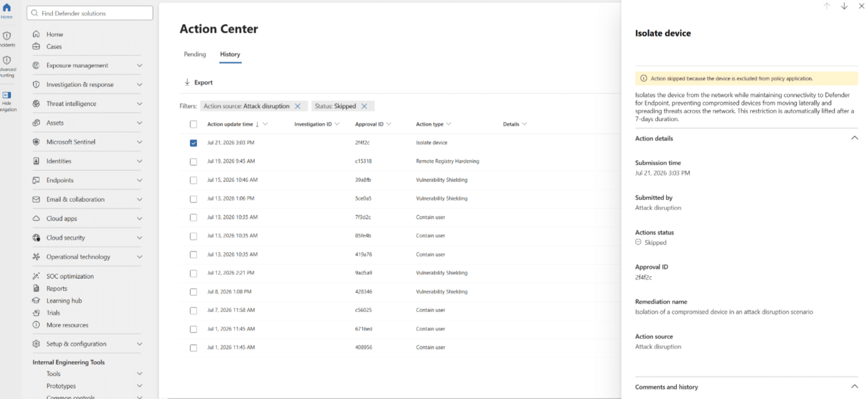The image size is (868, 399).
Task: Click the Exposure management icon
Action: point(36,65)
